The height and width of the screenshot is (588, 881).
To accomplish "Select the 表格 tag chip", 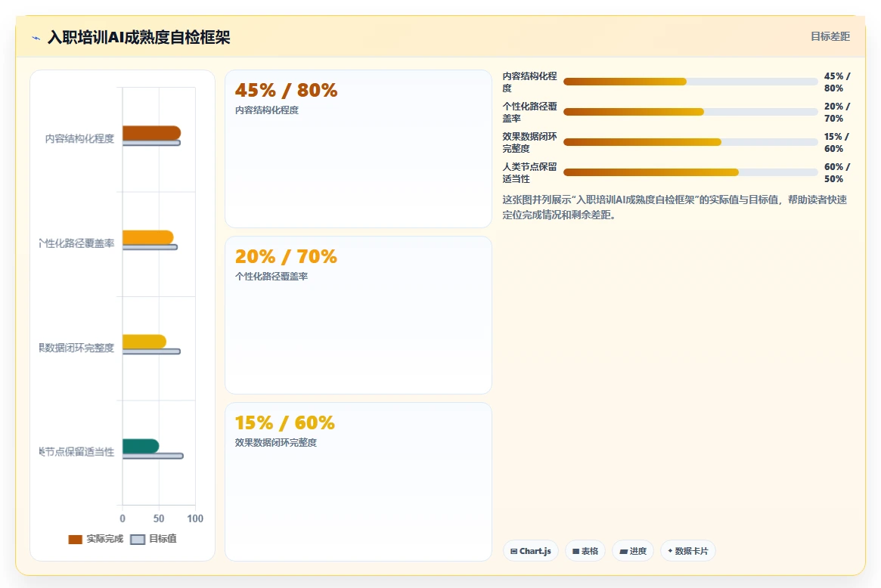I will tap(585, 551).
